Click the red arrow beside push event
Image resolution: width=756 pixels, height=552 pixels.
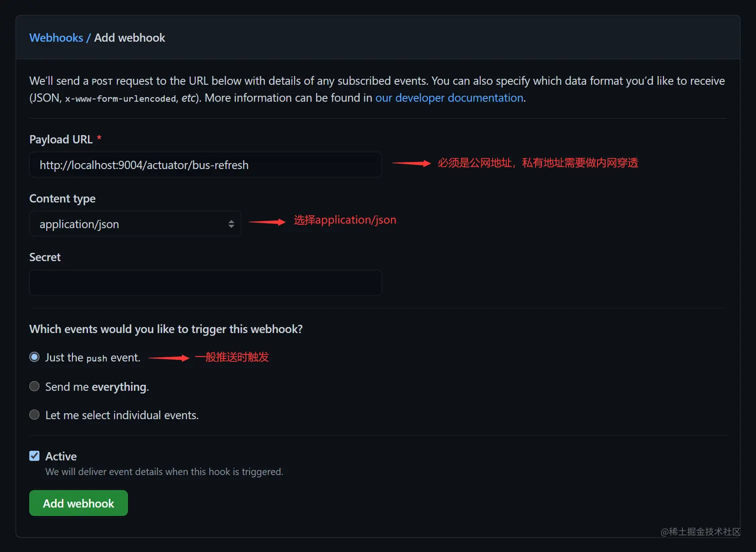pos(169,357)
